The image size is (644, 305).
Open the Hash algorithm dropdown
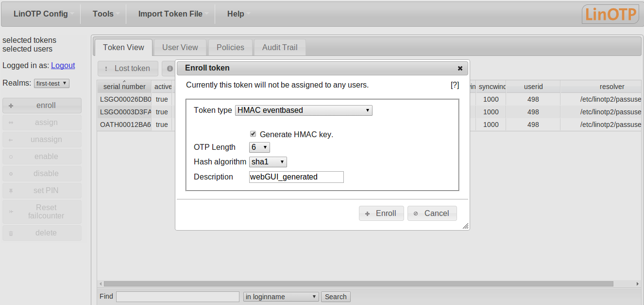[x=268, y=162]
